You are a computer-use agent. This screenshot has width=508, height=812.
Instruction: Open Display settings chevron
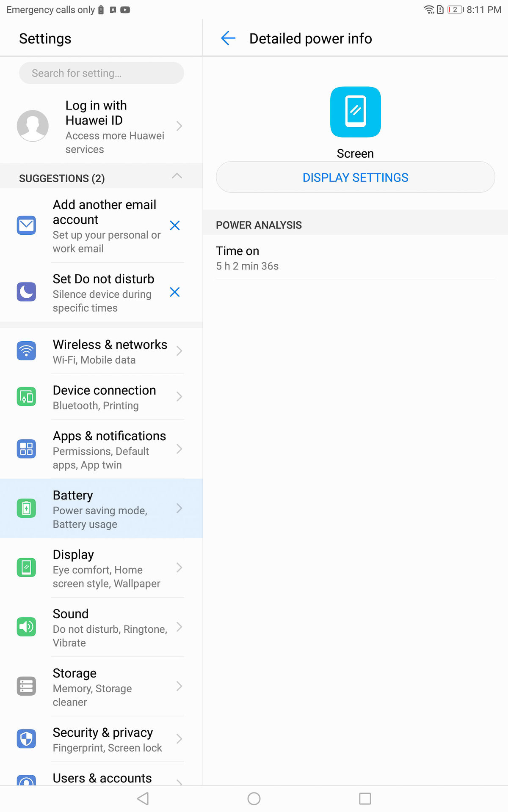click(x=179, y=568)
